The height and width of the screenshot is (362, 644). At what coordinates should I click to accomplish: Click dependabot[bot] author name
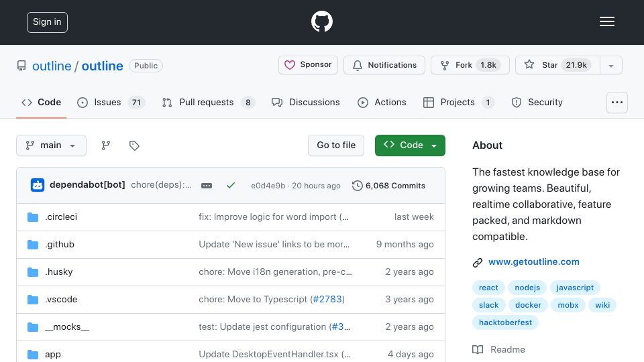(87, 185)
